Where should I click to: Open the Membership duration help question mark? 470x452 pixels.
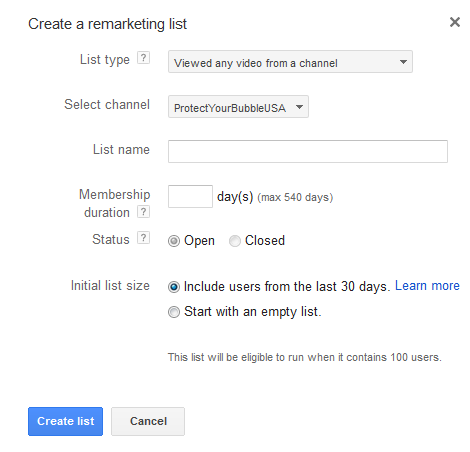click(x=143, y=212)
